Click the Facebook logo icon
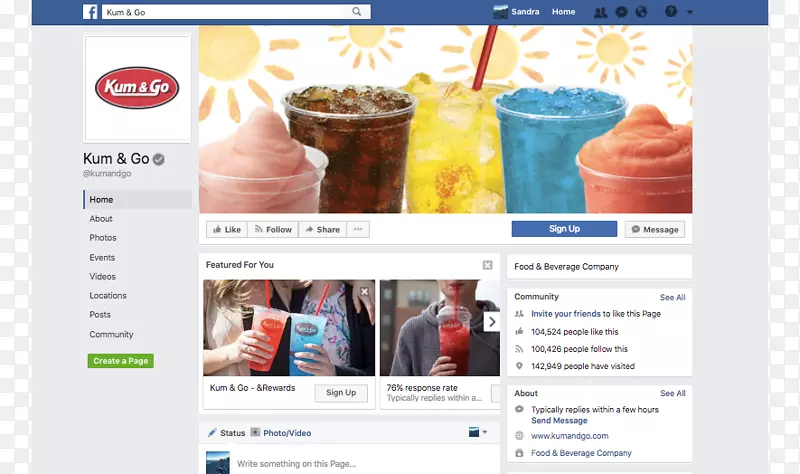This screenshot has width=800, height=474. (90, 12)
